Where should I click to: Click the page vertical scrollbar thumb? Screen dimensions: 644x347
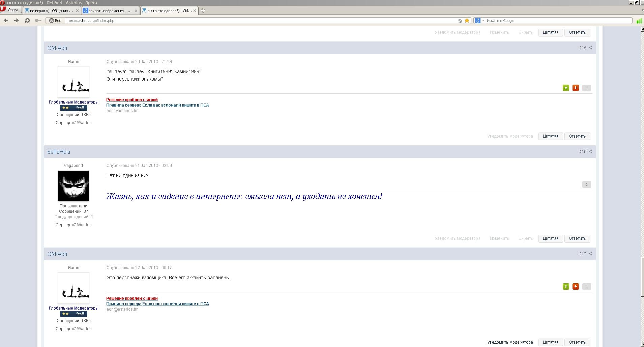click(642, 277)
